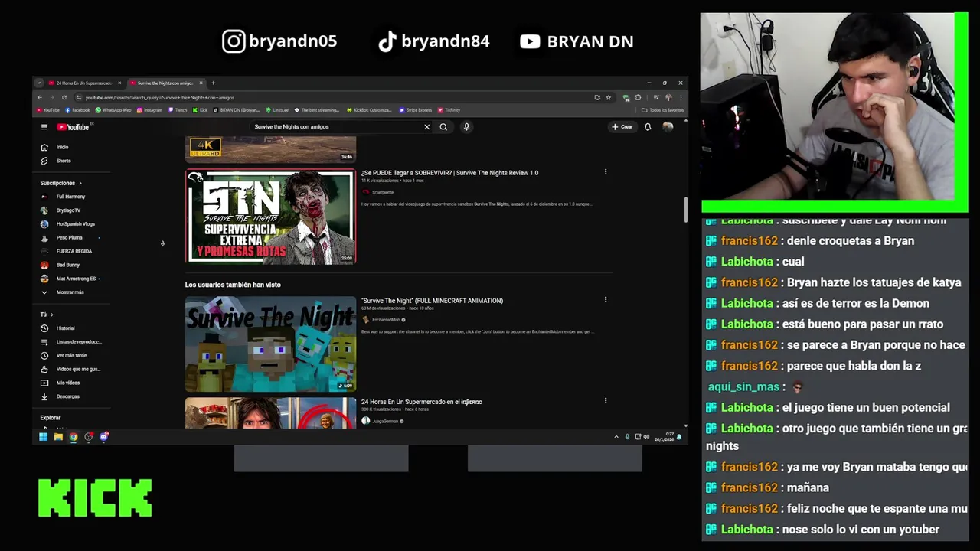Open the Stripe Express bookmark
Viewport: 980px width, 551px height.
416,110
